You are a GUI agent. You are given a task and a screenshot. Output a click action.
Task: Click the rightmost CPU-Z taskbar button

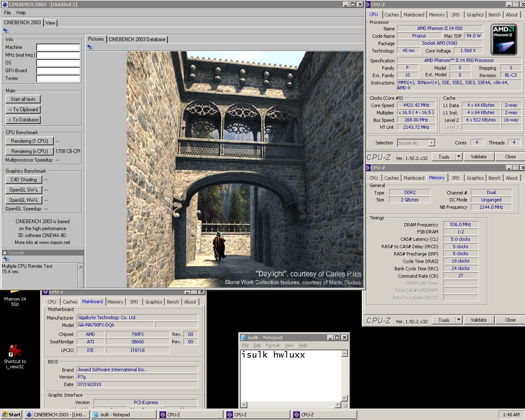[x=324, y=415]
